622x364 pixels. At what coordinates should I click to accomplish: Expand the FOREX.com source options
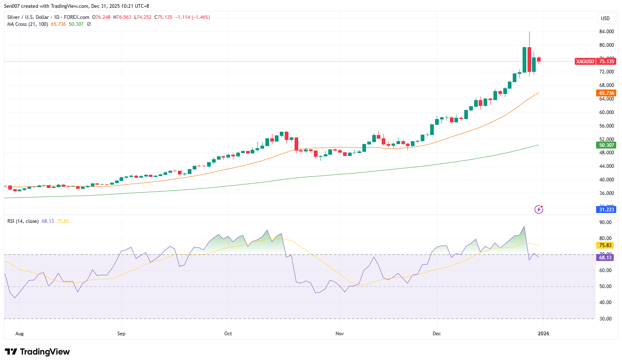point(77,17)
